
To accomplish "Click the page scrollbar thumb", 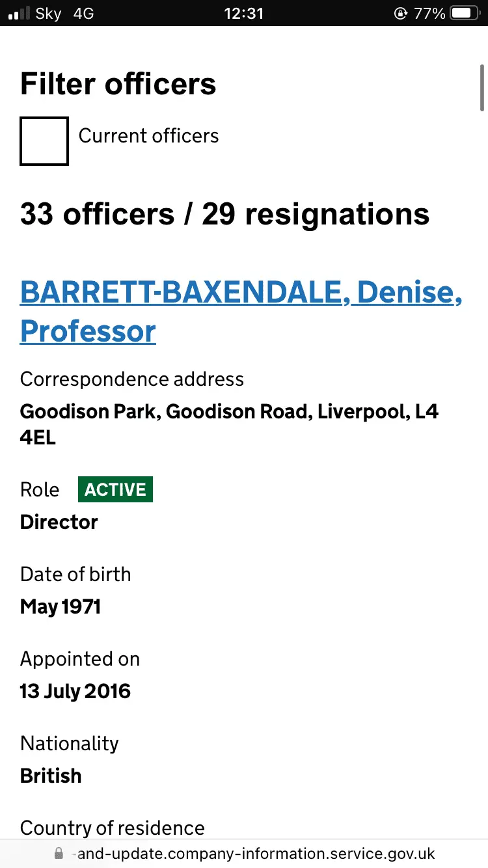I will (482, 87).
